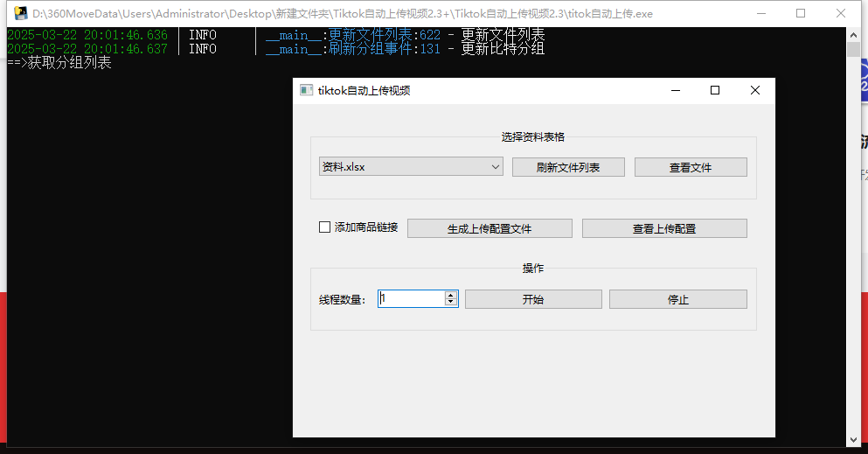Viewport: 868px width, 454px height.
Task: Maximize the console window
Action: 801,14
